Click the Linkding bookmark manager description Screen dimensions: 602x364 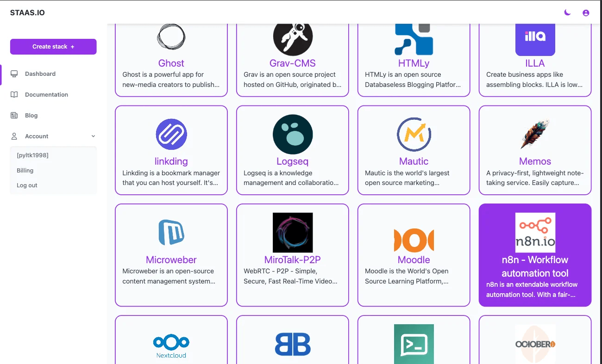click(x=171, y=178)
